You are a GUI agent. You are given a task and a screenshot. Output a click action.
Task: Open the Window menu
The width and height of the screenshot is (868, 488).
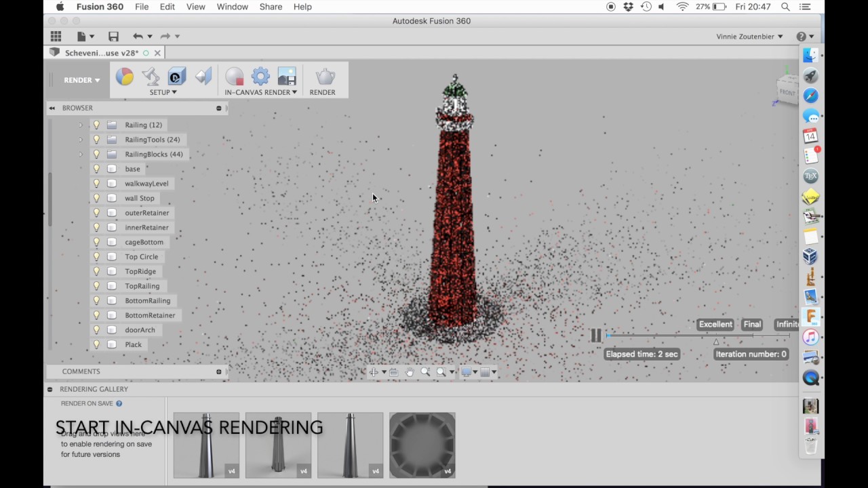[232, 7]
